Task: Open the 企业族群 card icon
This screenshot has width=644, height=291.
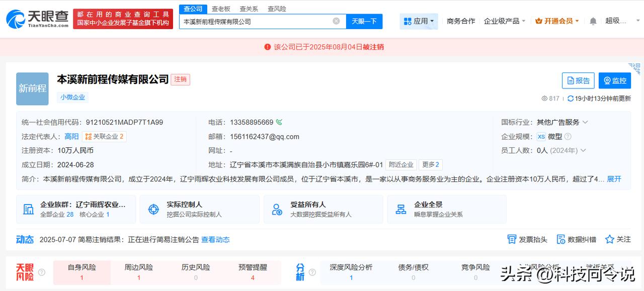Action: tap(29, 209)
